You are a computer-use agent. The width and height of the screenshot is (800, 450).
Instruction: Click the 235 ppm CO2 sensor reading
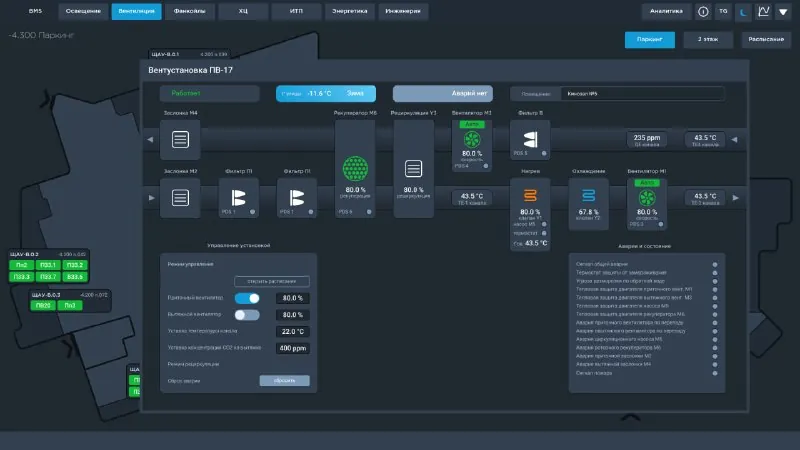click(x=646, y=140)
